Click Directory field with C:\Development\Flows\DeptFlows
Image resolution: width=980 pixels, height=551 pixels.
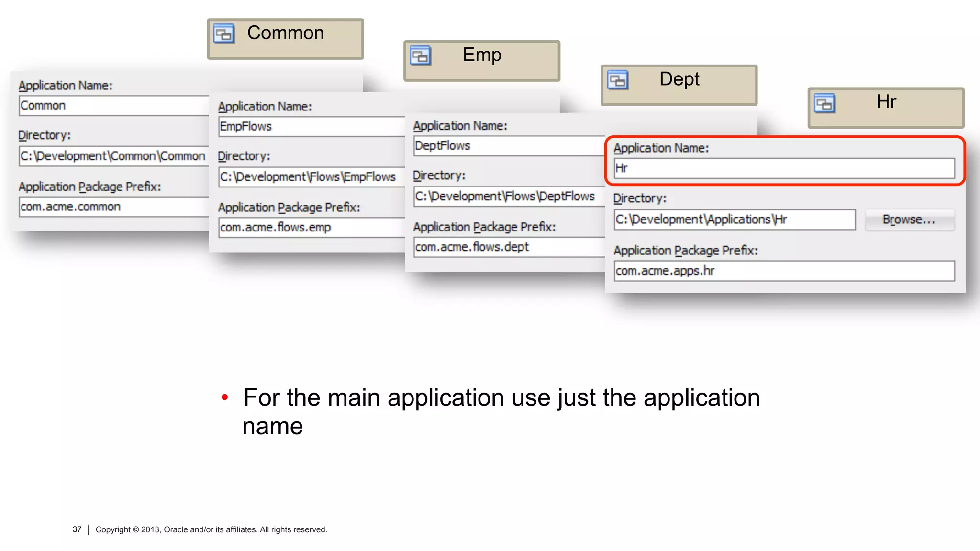(x=509, y=197)
